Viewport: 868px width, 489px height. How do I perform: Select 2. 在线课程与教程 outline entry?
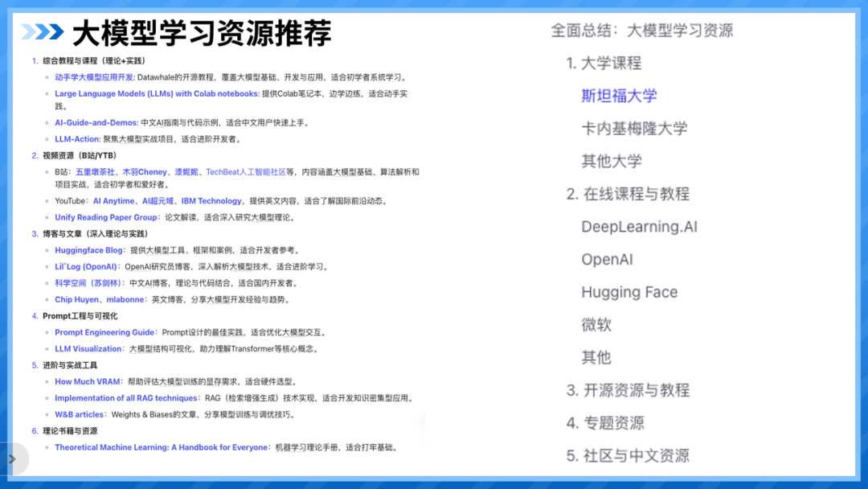[x=628, y=194]
